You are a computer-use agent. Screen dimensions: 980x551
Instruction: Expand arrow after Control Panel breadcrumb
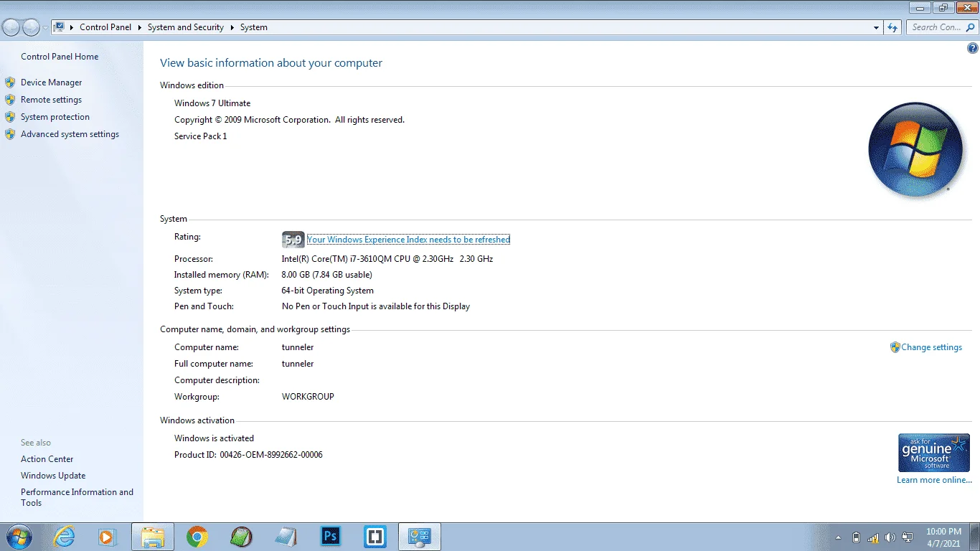pos(140,27)
